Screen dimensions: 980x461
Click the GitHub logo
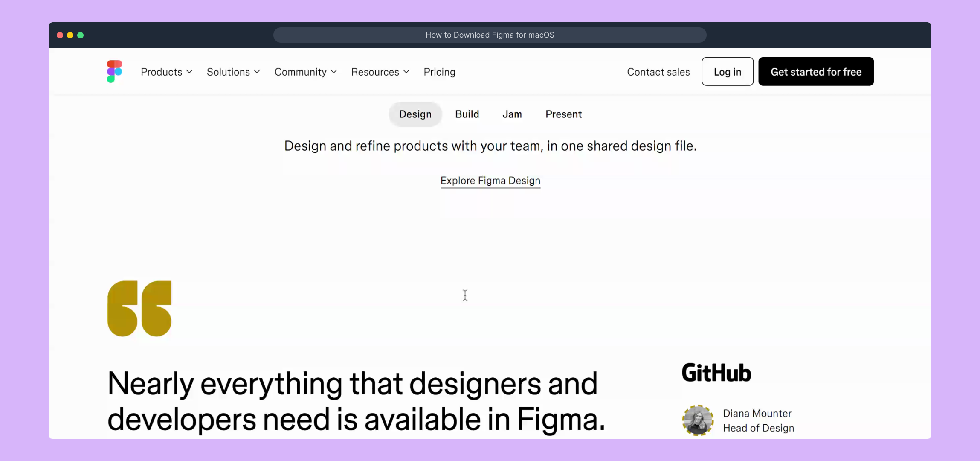coord(716,373)
